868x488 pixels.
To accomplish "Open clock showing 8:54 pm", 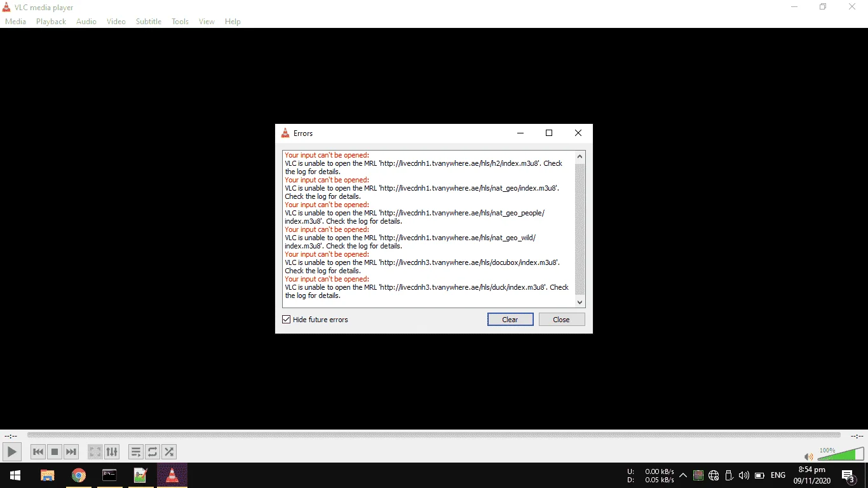I will (x=812, y=475).
